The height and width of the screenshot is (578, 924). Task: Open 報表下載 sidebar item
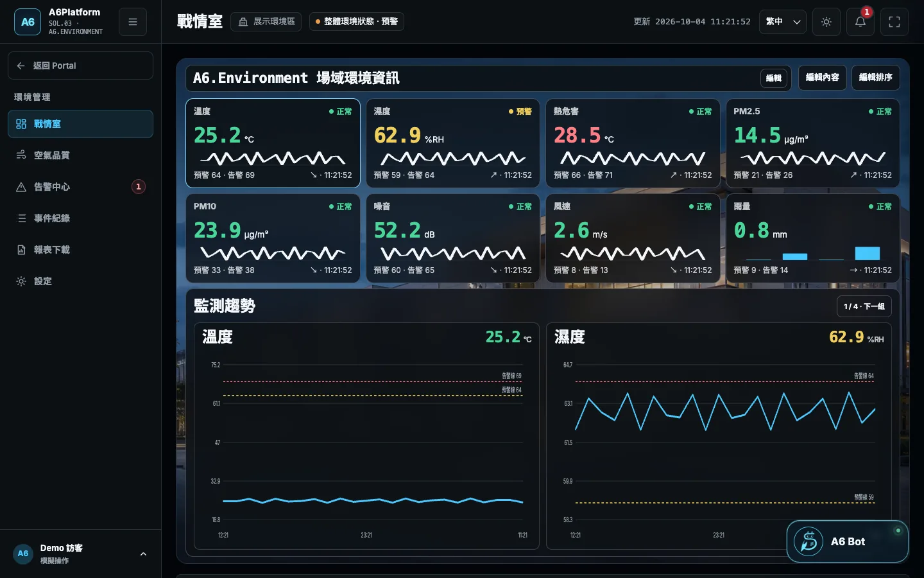point(80,250)
